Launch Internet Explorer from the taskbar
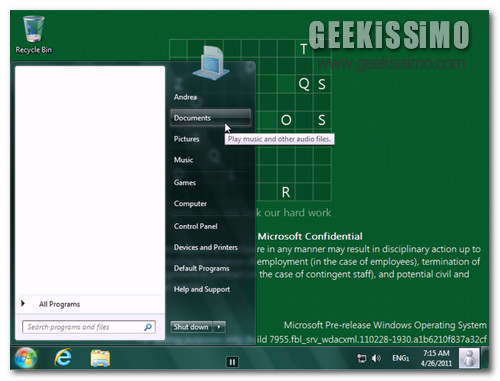 (x=63, y=358)
